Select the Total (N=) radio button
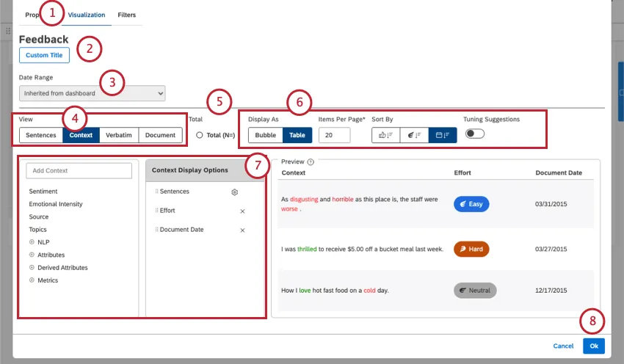Screen dimensions: 624x364 [x=200, y=135]
